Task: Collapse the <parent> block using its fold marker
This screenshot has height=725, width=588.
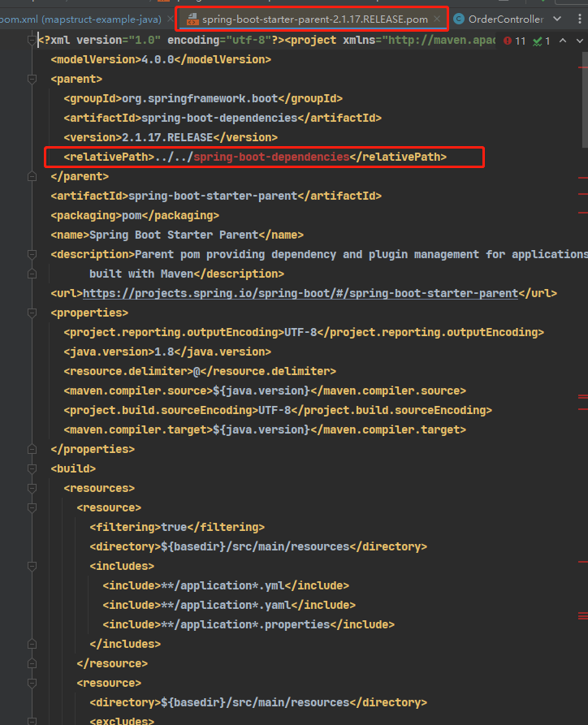Action: point(32,79)
